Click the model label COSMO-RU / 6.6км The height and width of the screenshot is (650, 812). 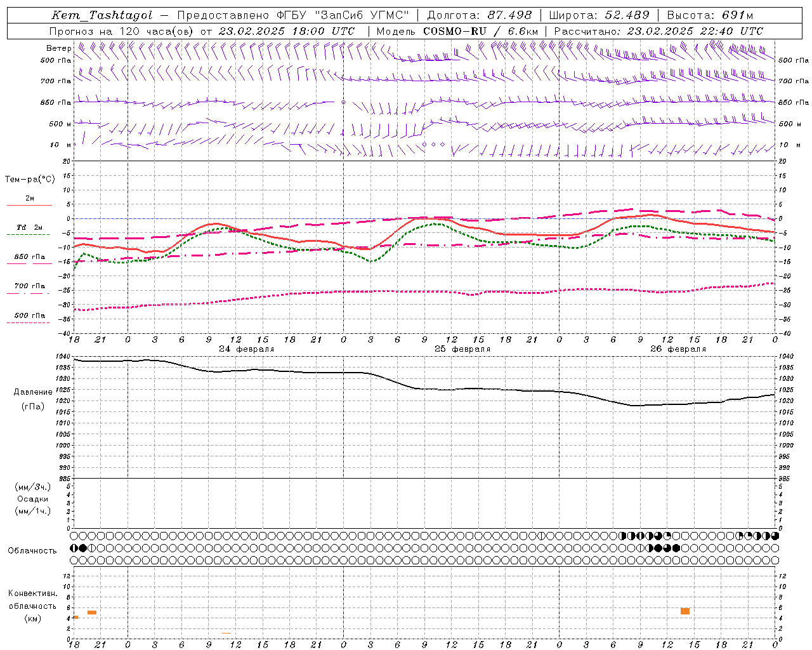pos(481,31)
